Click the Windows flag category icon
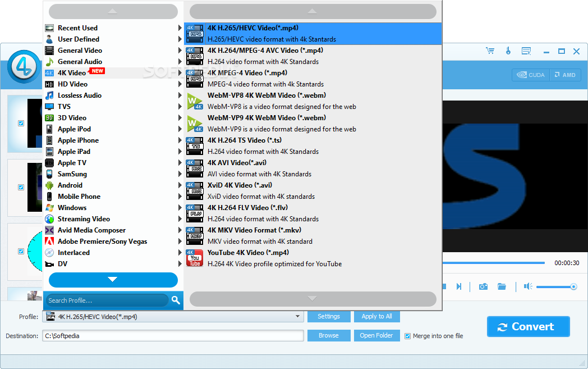Screen dimensions: 588x369 [x=49, y=208]
